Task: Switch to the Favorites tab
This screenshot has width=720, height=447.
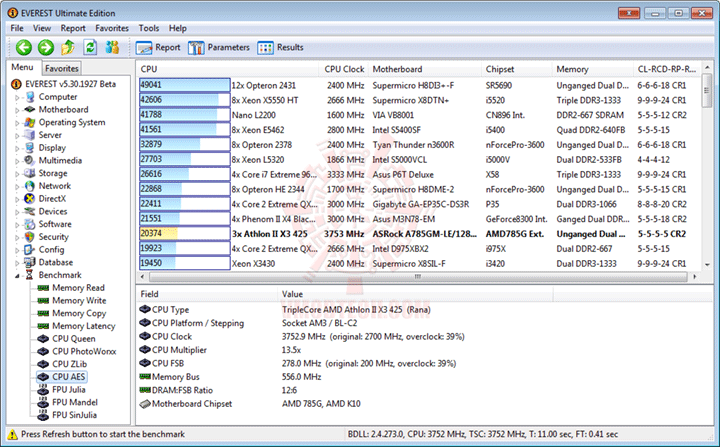Action: point(62,68)
